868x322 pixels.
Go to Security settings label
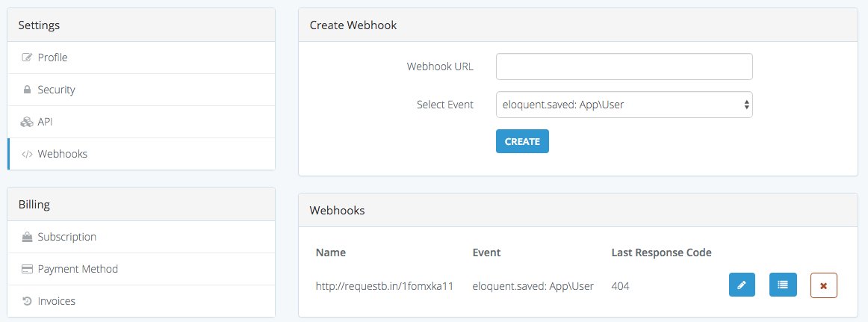[x=56, y=90]
